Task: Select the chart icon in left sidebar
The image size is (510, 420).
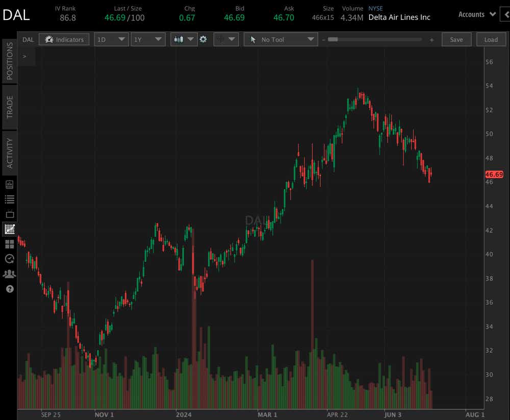Action: coord(9,229)
